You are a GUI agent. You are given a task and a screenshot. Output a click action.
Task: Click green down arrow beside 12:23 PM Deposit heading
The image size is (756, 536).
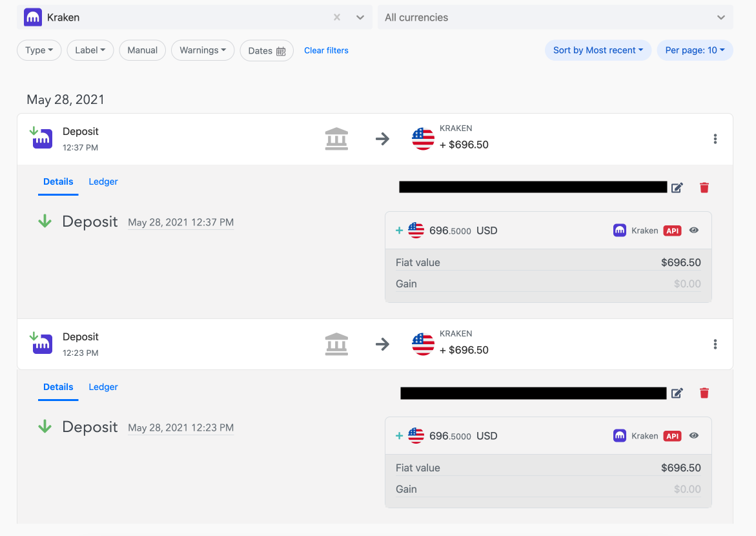coord(45,426)
